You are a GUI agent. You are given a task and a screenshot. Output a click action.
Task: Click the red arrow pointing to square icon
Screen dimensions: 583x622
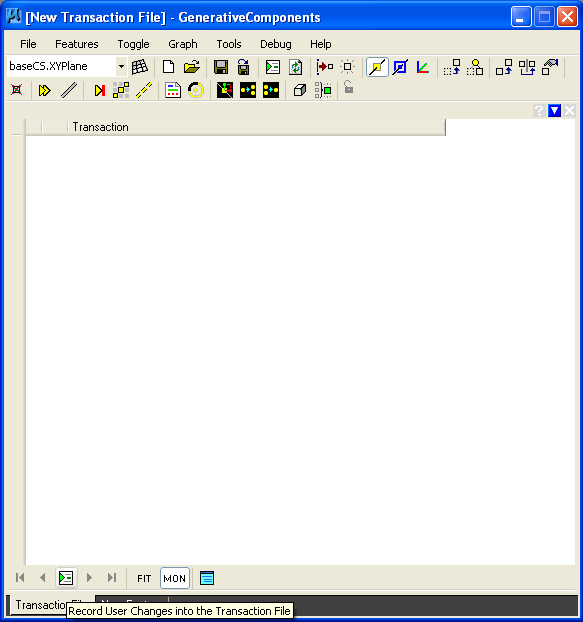point(324,67)
